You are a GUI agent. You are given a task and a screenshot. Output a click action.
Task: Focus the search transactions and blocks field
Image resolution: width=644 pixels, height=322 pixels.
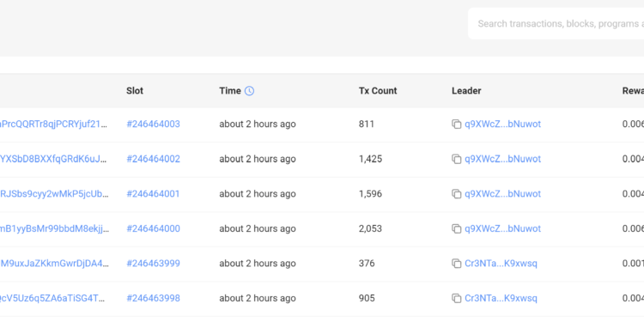(556, 24)
